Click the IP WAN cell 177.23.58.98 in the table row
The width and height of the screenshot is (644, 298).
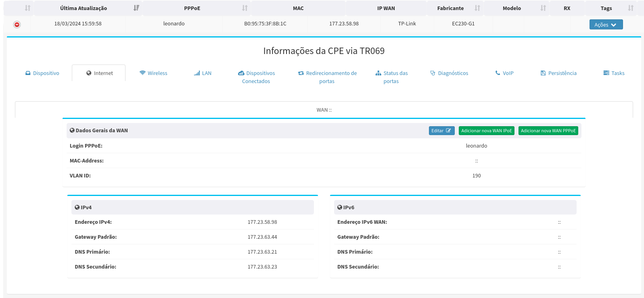tap(344, 23)
